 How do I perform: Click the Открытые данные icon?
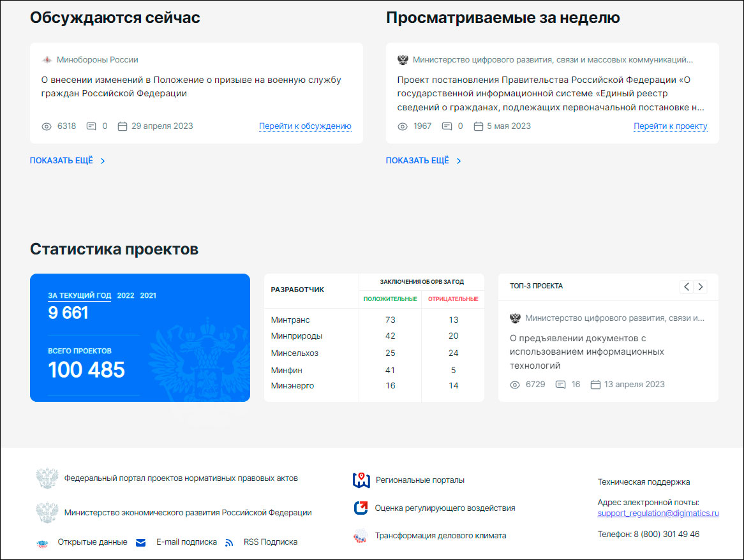pos(43,542)
